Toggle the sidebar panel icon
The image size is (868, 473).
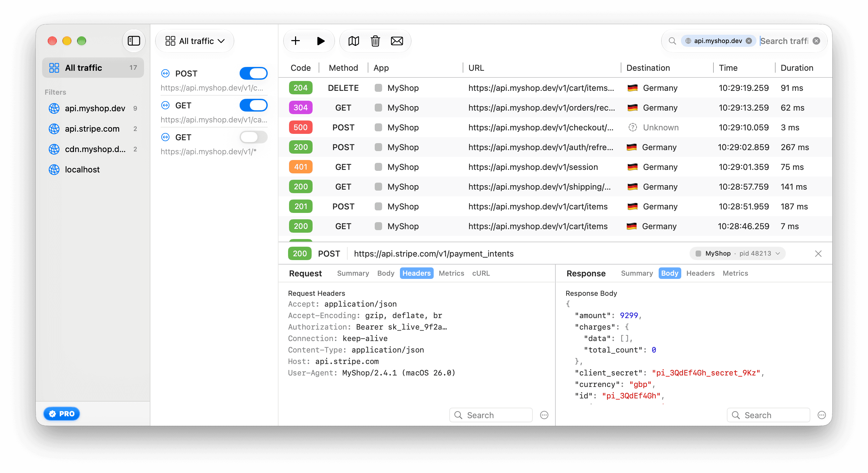pyautogui.click(x=134, y=41)
